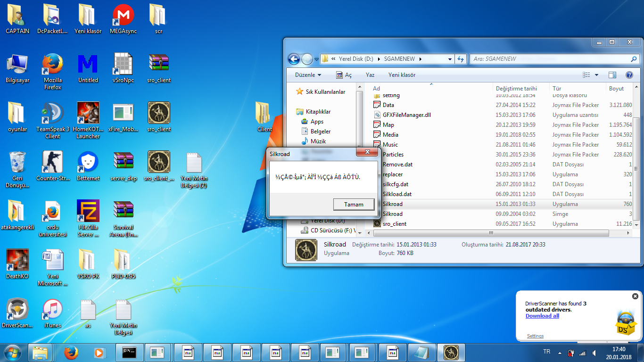Expand the arrow after the SGAMENEW breadcrumb
This screenshot has width=644, height=362.
click(420, 59)
